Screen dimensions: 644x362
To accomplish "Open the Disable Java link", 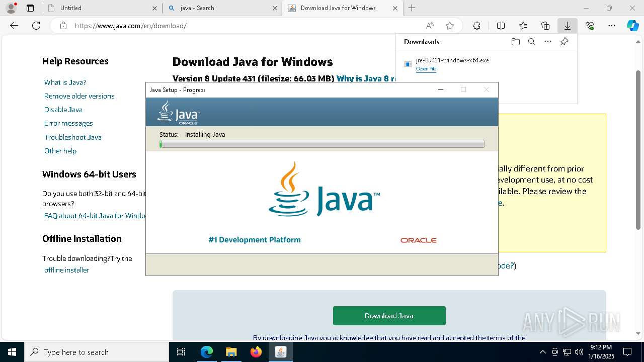I will (63, 110).
